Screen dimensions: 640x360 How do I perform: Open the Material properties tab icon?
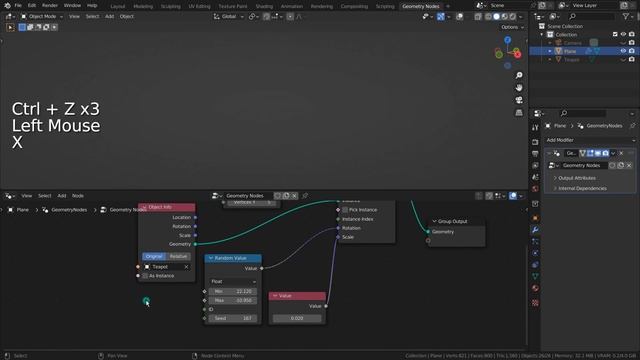point(535,288)
